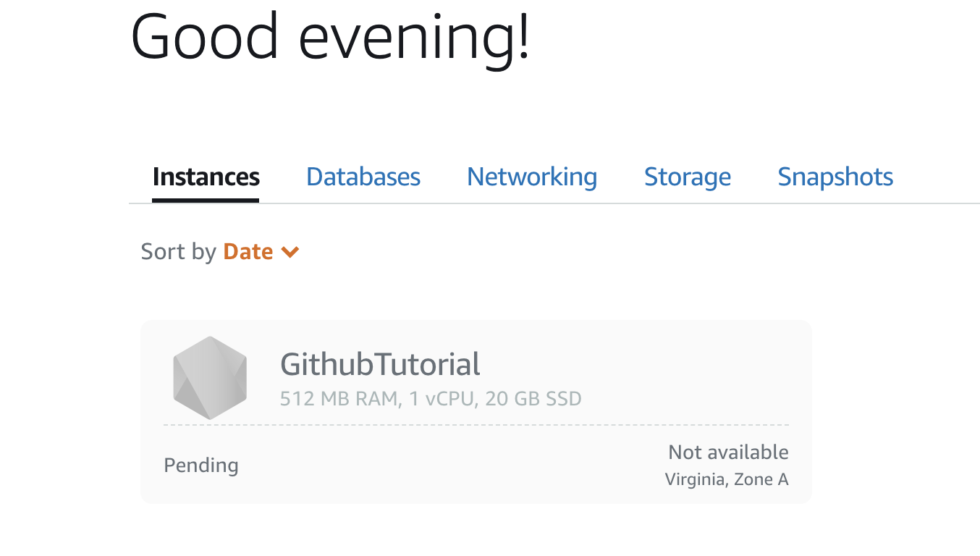
Task: Open the Date sort option label
Action: pos(248,252)
